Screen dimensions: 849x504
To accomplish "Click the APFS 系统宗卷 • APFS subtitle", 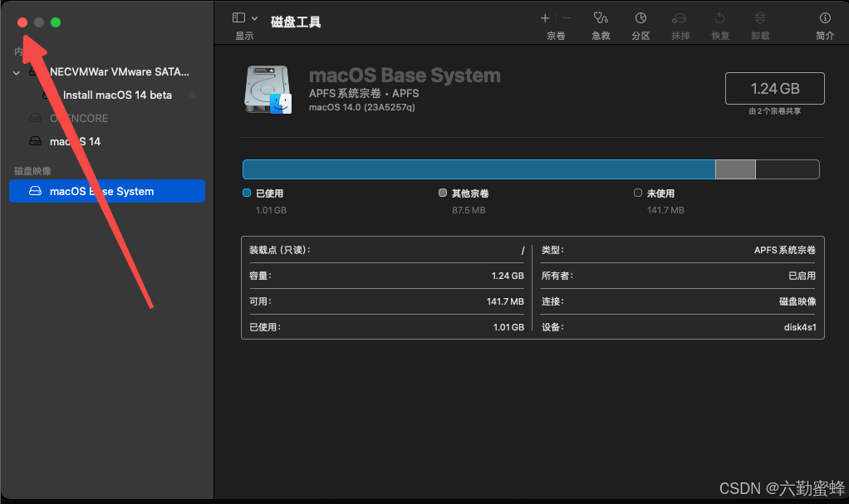I will (x=364, y=93).
